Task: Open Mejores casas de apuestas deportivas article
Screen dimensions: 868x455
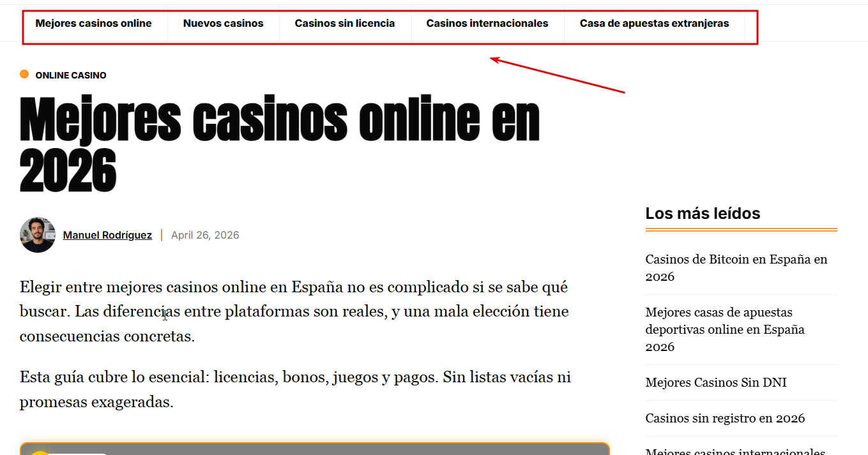Action: pos(725,329)
